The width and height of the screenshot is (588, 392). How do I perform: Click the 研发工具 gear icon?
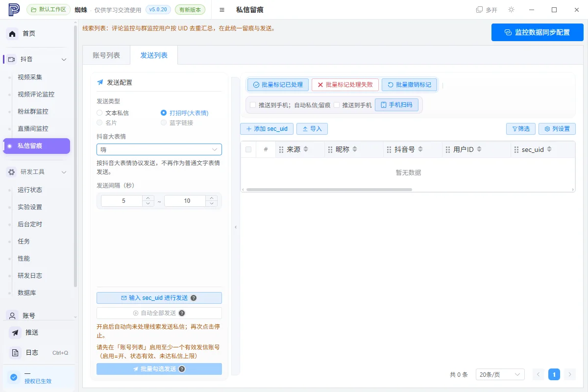pyautogui.click(x=12, y=172)
